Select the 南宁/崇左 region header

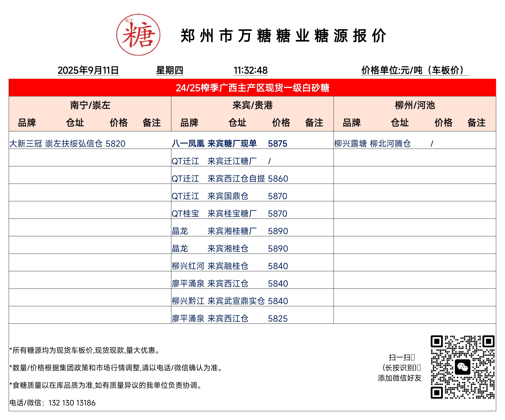pyautogui.click(x=90, y=105)
